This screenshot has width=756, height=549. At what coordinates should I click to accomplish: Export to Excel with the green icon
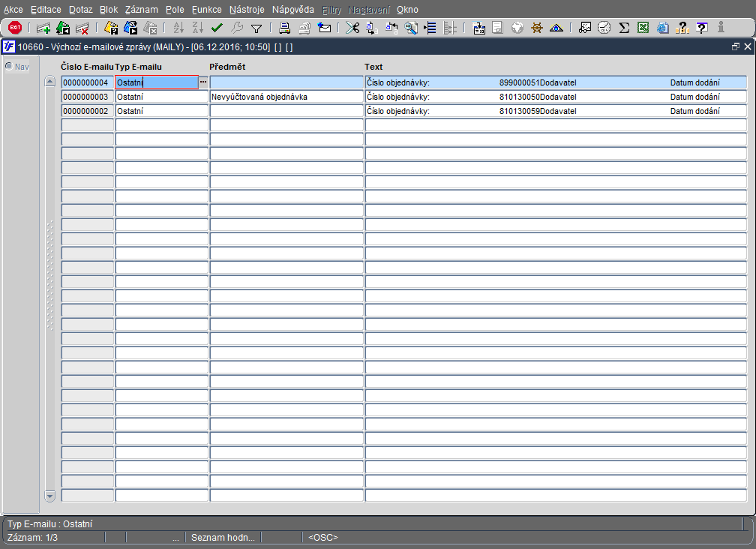click(643, 28)
